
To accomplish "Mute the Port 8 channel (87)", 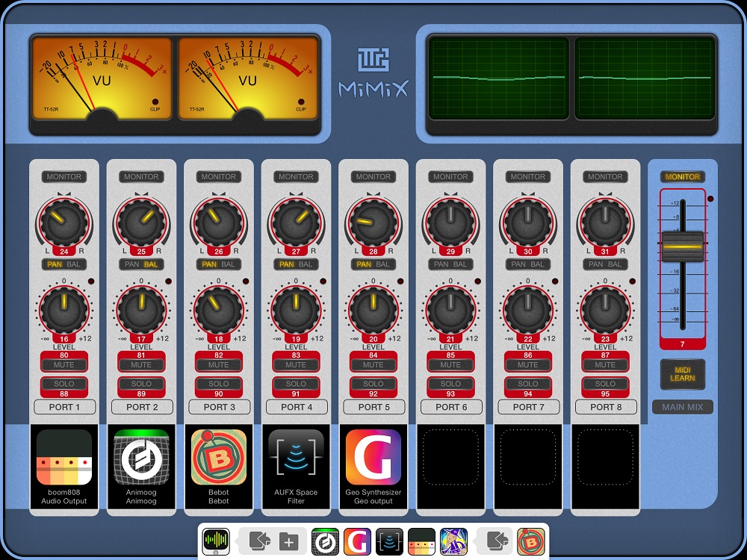I will click(x=605, y=365).
